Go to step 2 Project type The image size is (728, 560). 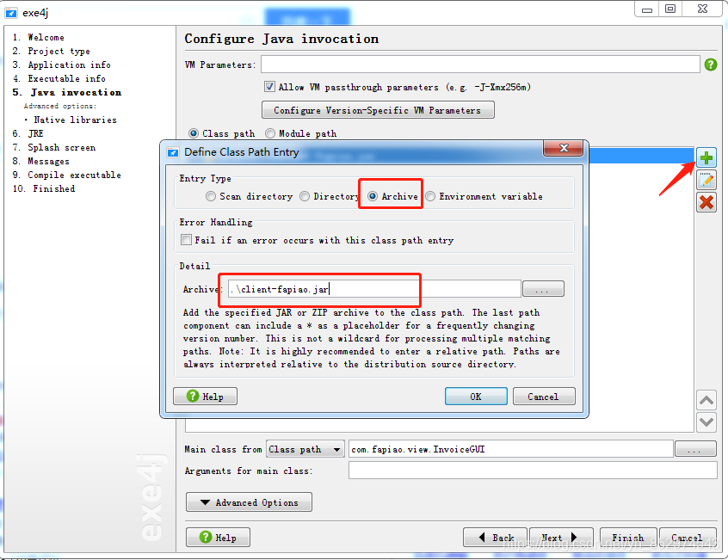point(51,51)
